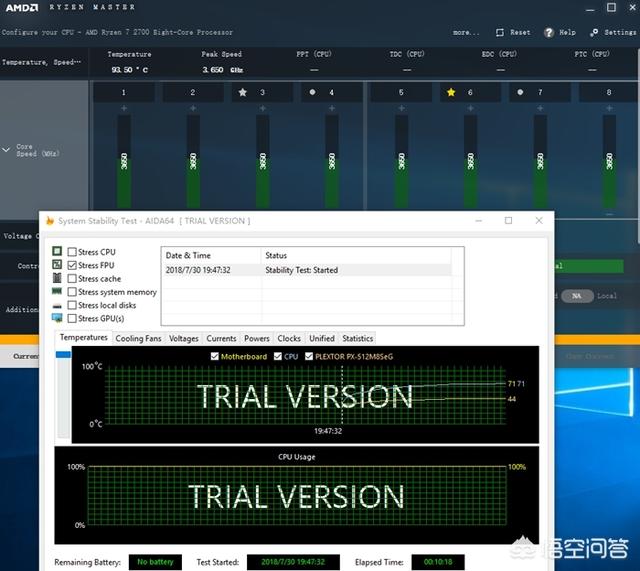Open Help in Ryzen Master
The image size is (640, 571).
[560, 32]
